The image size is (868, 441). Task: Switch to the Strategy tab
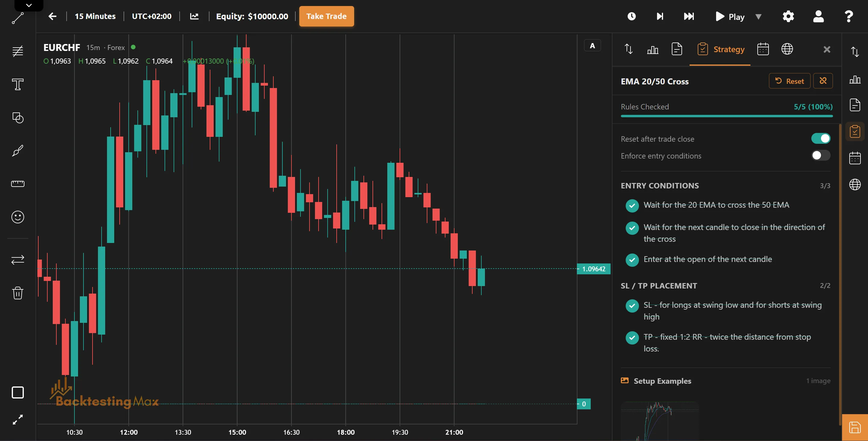click(x=721, y=49)
